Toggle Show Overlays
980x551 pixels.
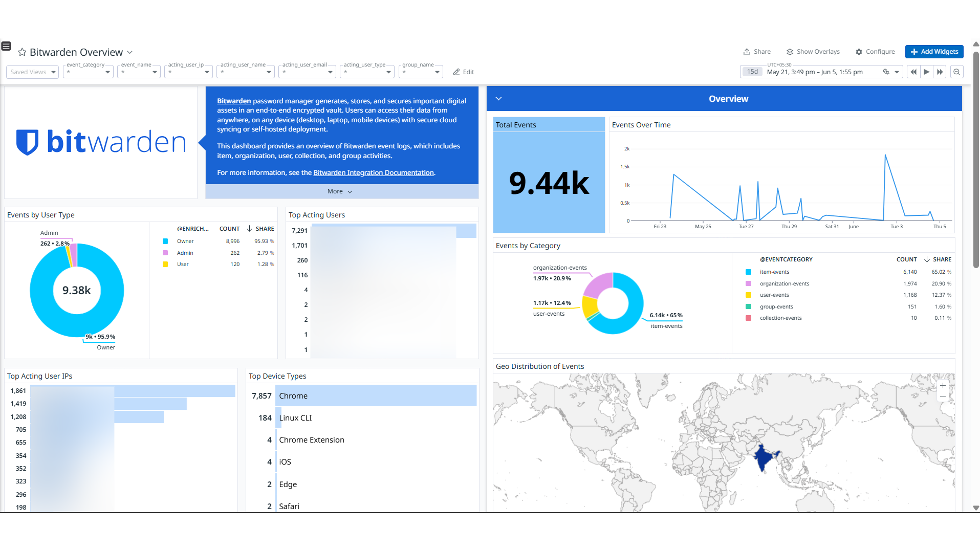coord(813,52)
